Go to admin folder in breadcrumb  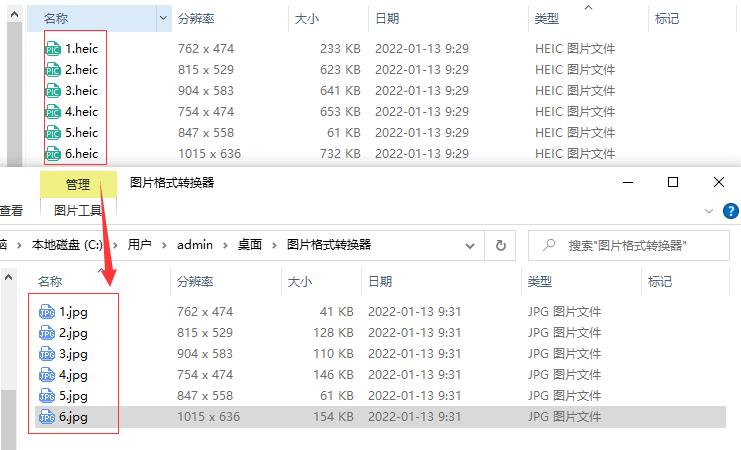195,245
